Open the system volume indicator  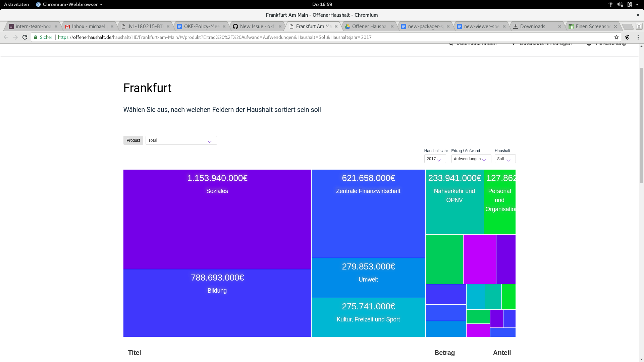tap(620, 4)
